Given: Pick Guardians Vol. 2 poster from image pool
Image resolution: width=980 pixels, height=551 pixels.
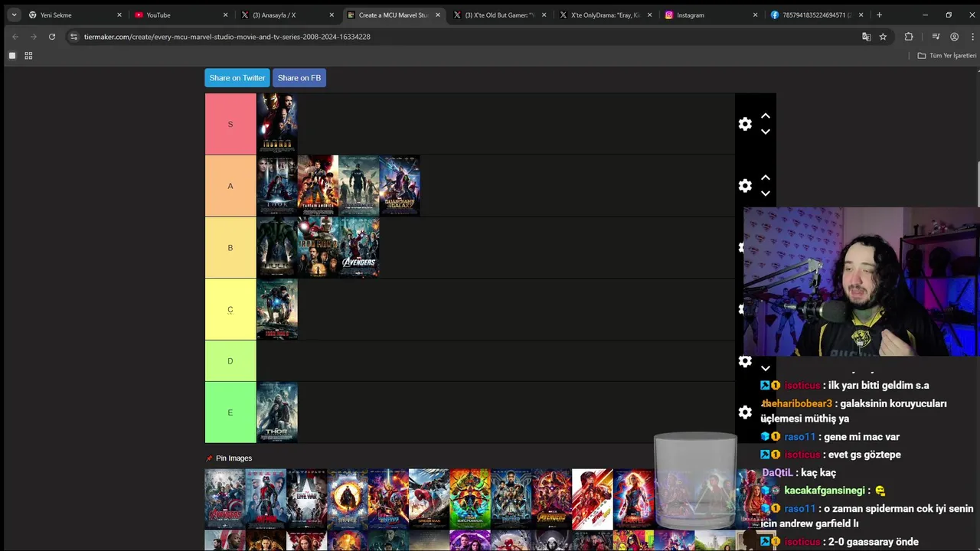Looking at the screenshot, I should pyautogui.click(x=388, y=499).
